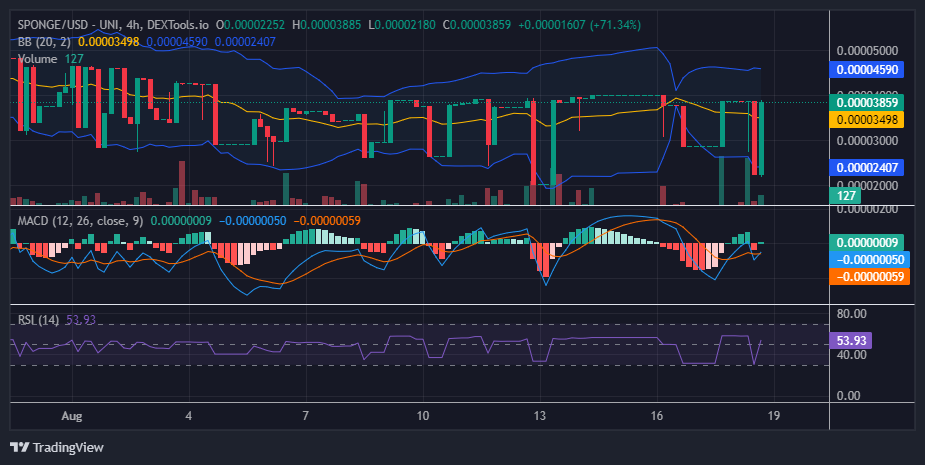Click the 0.00005000 price axis label

coord(867,51)
